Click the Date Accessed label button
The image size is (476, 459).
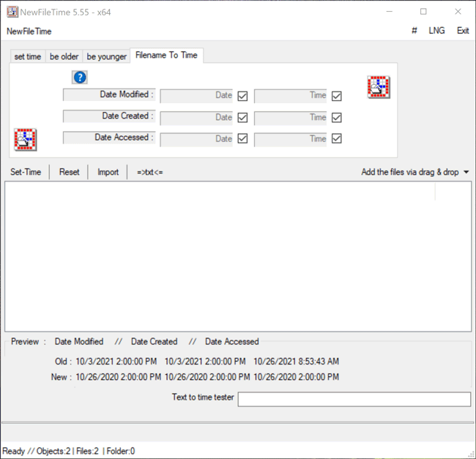[x=109, y=138]
